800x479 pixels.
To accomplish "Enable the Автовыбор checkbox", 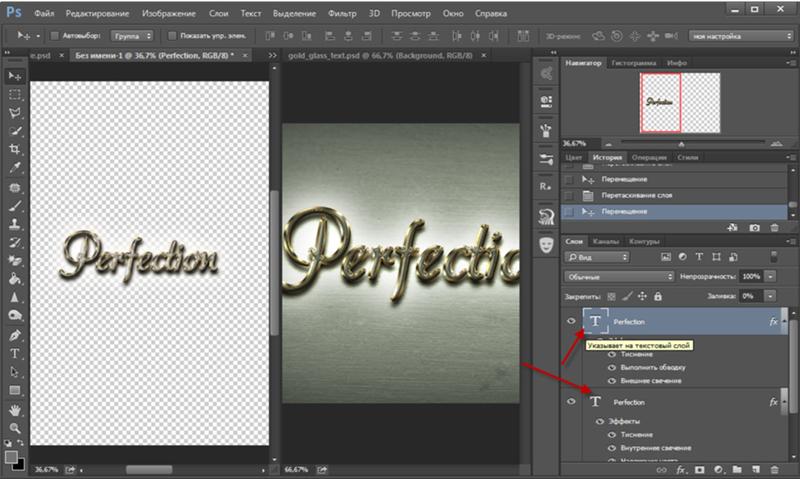I will (x=54, y=35).
